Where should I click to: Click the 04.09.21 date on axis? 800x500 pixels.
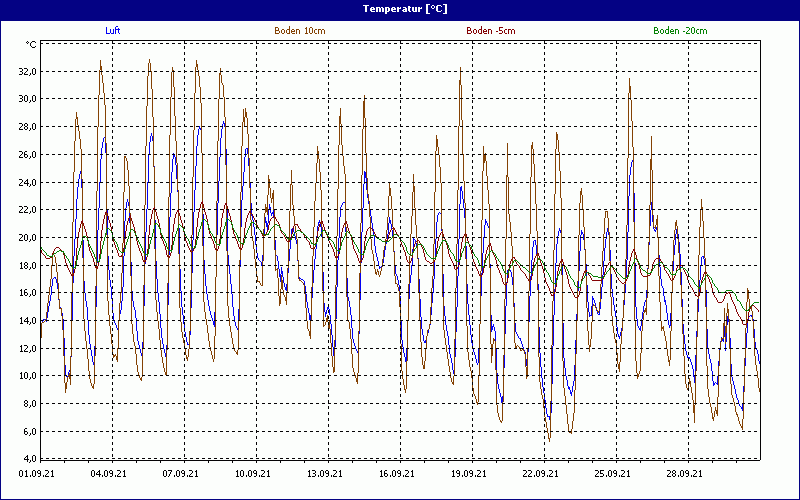coord(108,474)
